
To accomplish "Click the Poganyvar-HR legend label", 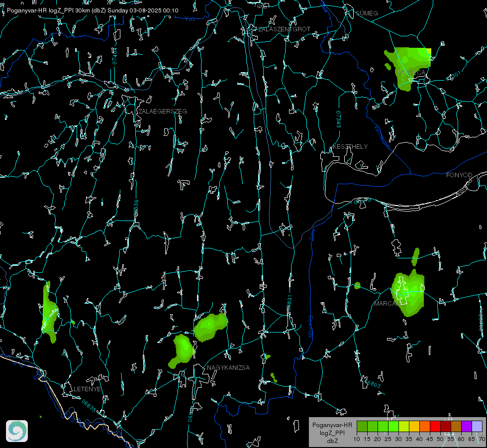I will pyautogui.click(x=332, y=425).
